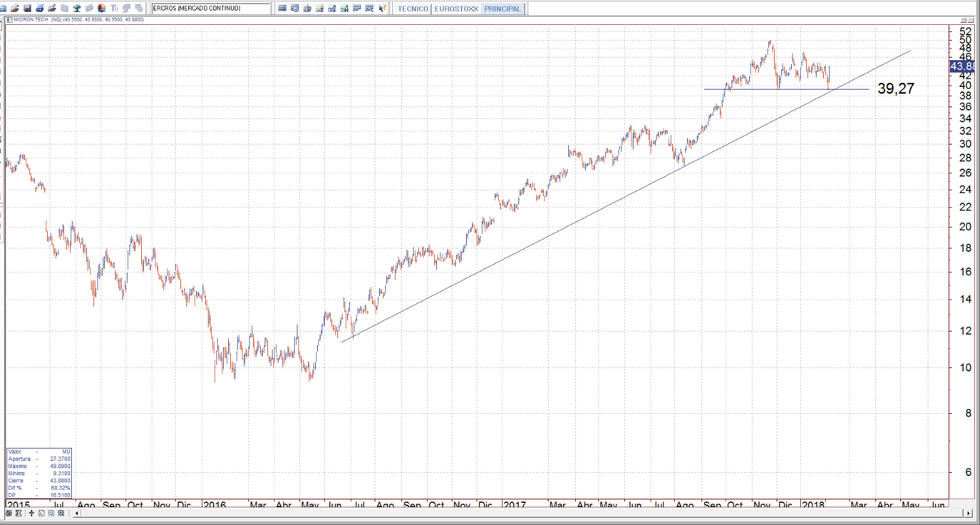This screenshot has height=525, width=980.
Task: Click the greyed ruler icon in the toolbar
Action: (114, 8)
